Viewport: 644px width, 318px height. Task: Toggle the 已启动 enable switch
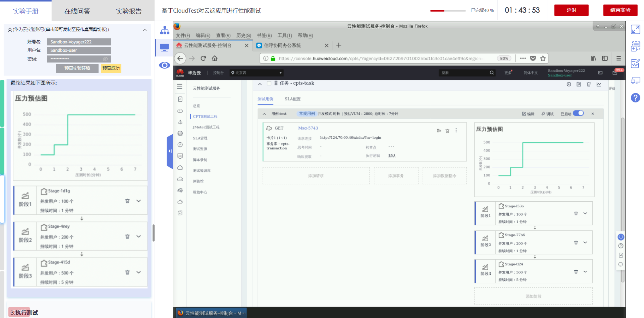coord(578,113)
